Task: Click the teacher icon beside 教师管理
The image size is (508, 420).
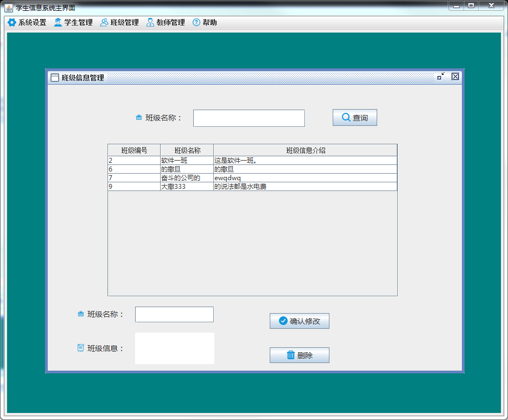Action: tap(150, 23)
